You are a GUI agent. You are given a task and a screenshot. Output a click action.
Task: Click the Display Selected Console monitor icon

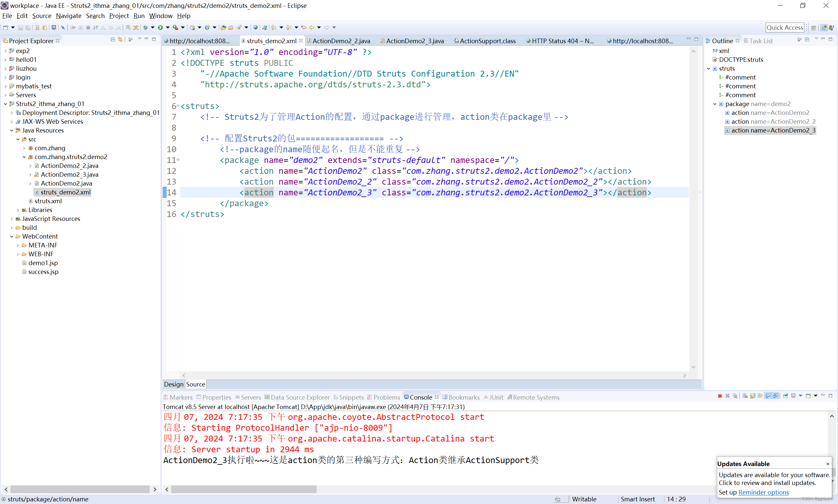pyautogui.click(x=793, y=396)
